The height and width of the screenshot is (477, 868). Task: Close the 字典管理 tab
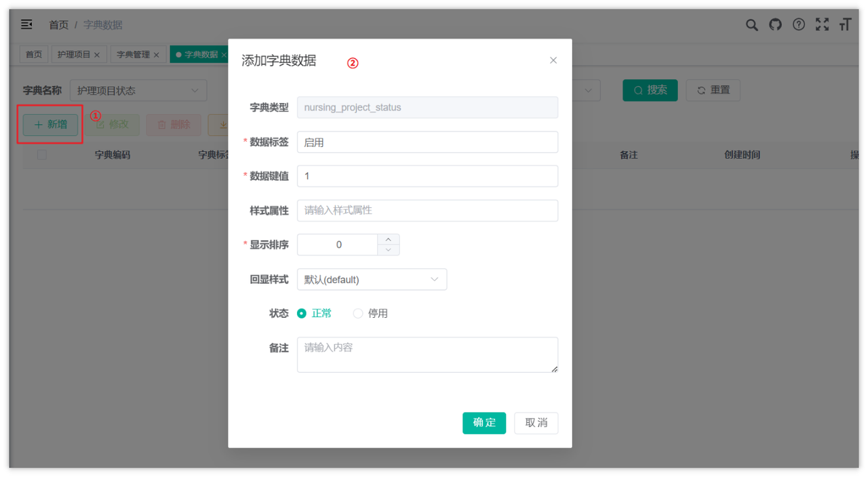click(x=156, y=55)
